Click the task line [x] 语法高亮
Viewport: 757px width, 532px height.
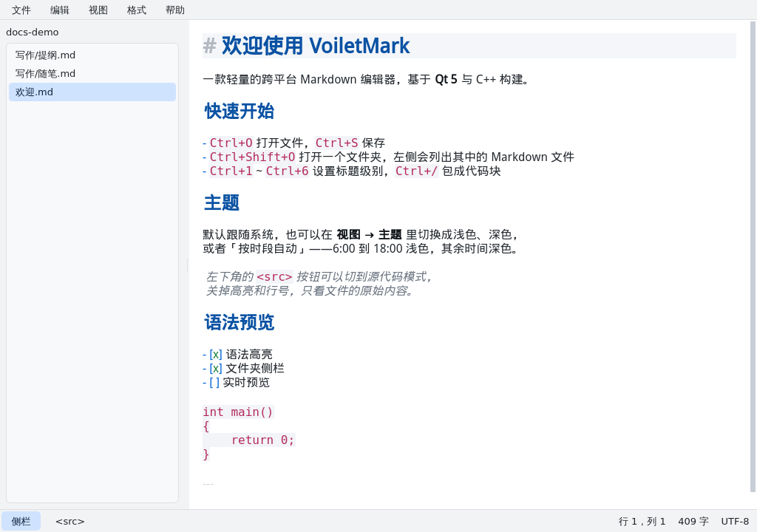[237, 355]
